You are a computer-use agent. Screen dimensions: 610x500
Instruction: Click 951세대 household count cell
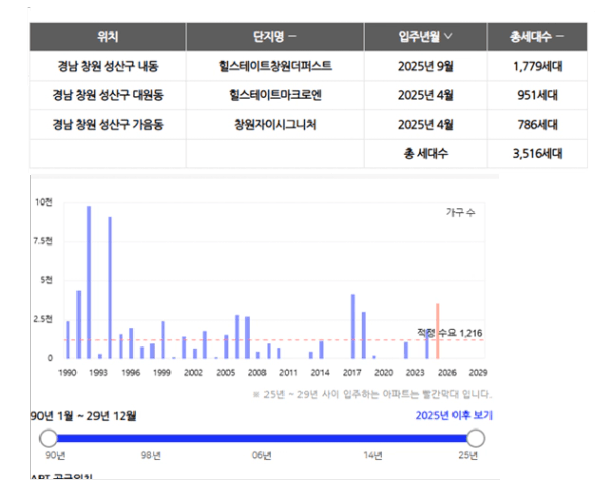point(537,95)
